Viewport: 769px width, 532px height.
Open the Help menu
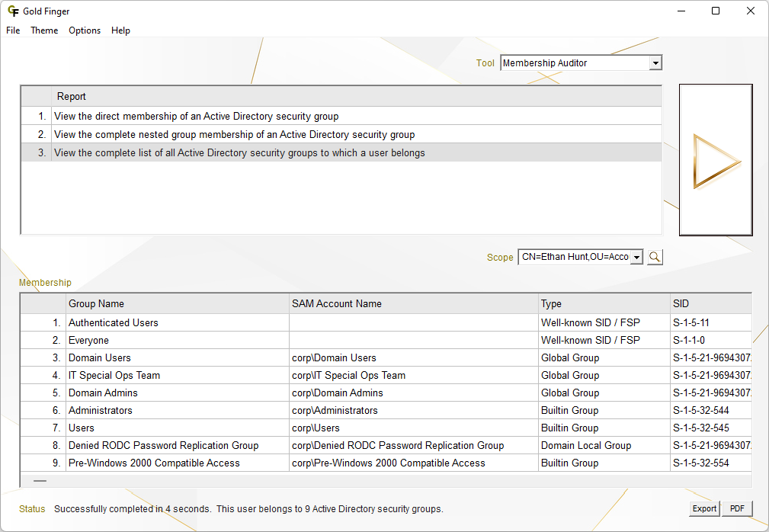coord(120,30)
